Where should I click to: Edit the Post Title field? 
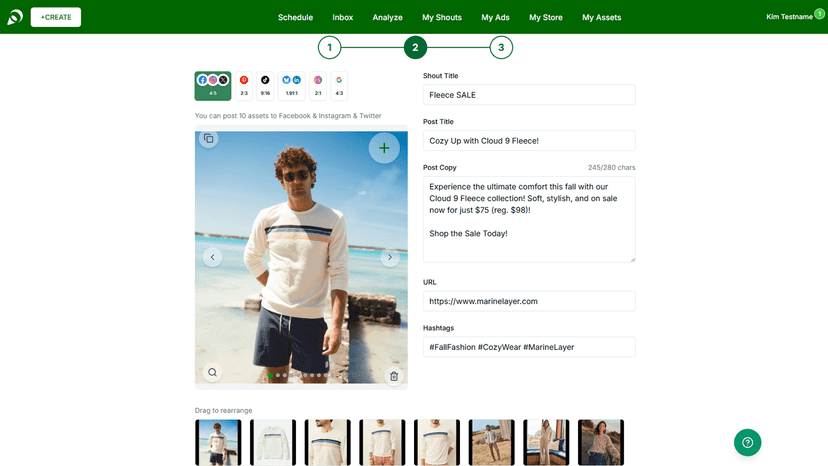(529, 141)
